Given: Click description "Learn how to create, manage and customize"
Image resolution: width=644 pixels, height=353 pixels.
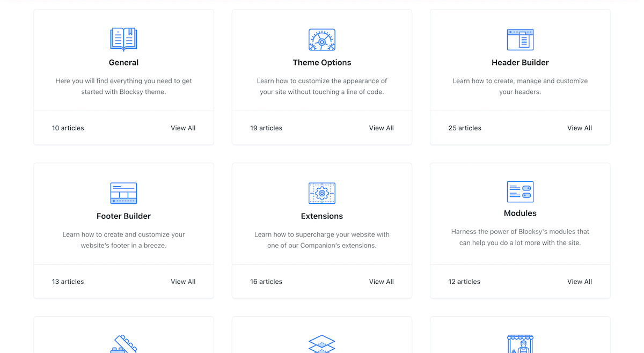Looking at the screenshot, I should [x=520, y=86].
